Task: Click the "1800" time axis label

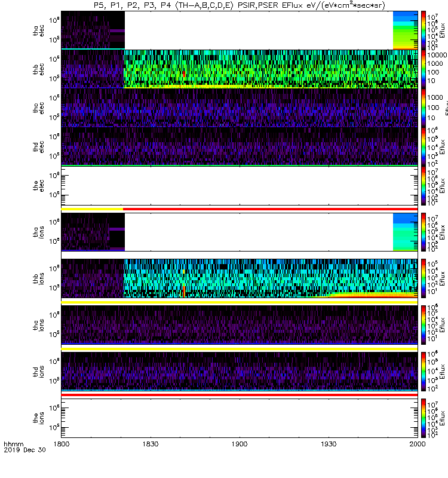Action: 62,444
